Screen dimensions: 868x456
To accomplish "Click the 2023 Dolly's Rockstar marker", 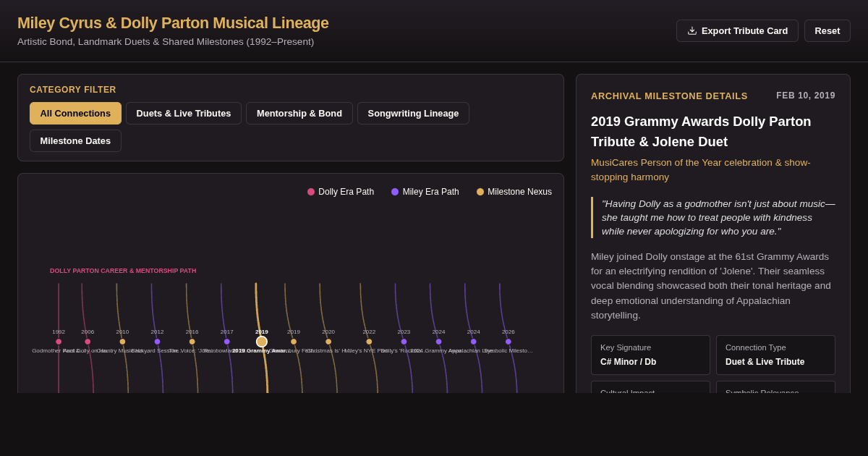I will point(404,342).
